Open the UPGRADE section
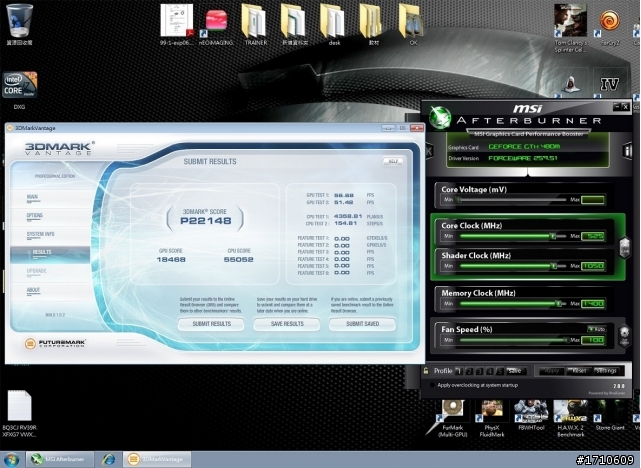The width and height of the screenshot is (641, 468). 36,271
